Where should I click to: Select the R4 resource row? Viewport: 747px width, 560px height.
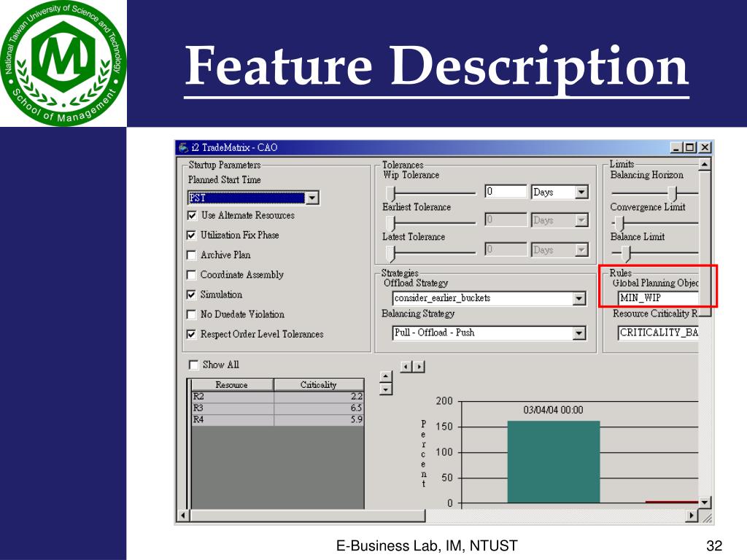pyautogui.click(x=277, y=419)
